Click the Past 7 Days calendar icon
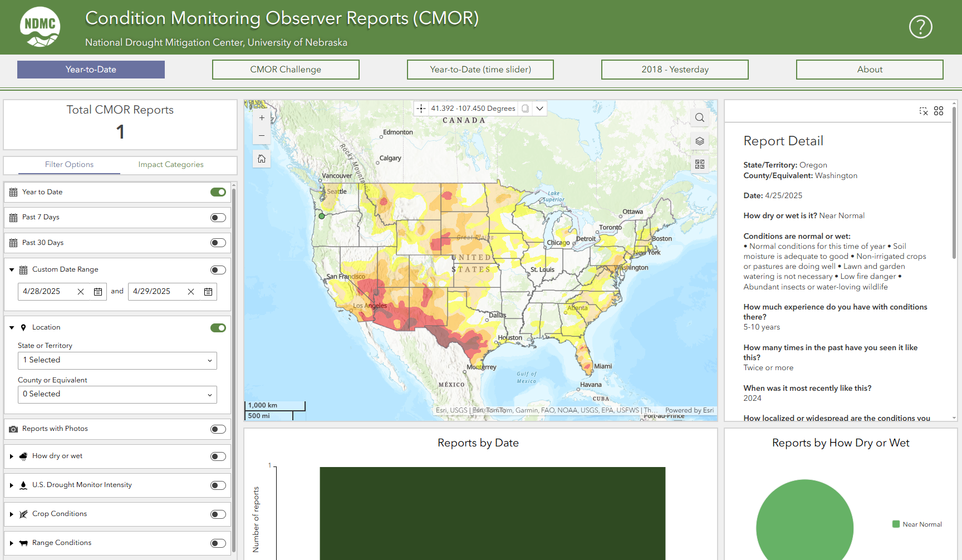 pos(13,218)
